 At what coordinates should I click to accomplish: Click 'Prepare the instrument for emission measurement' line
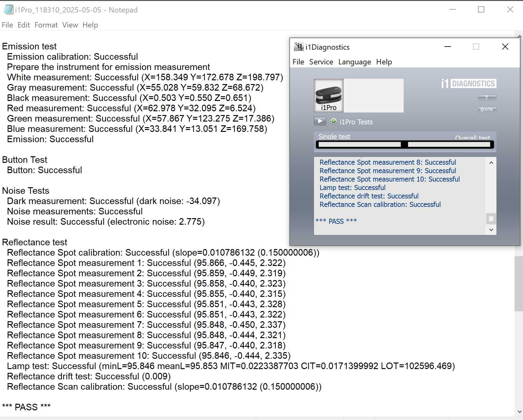pos(108,67)
